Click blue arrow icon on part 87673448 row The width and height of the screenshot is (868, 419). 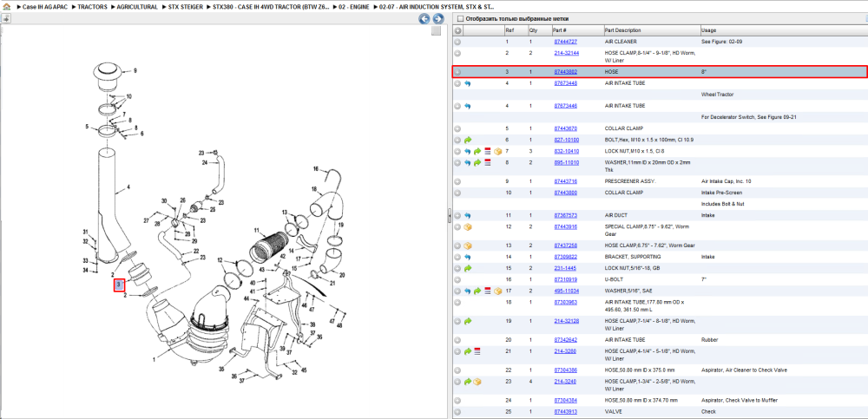(468, 83)
